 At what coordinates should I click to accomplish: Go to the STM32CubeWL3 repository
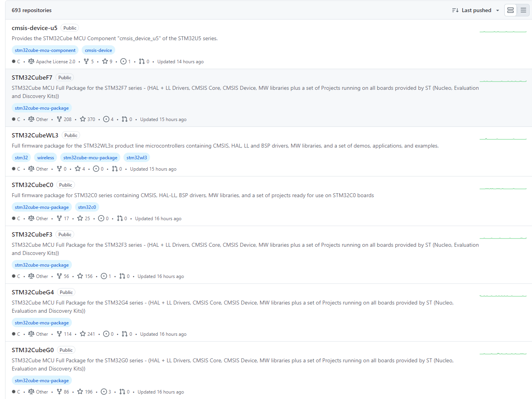tap(35, 135)
